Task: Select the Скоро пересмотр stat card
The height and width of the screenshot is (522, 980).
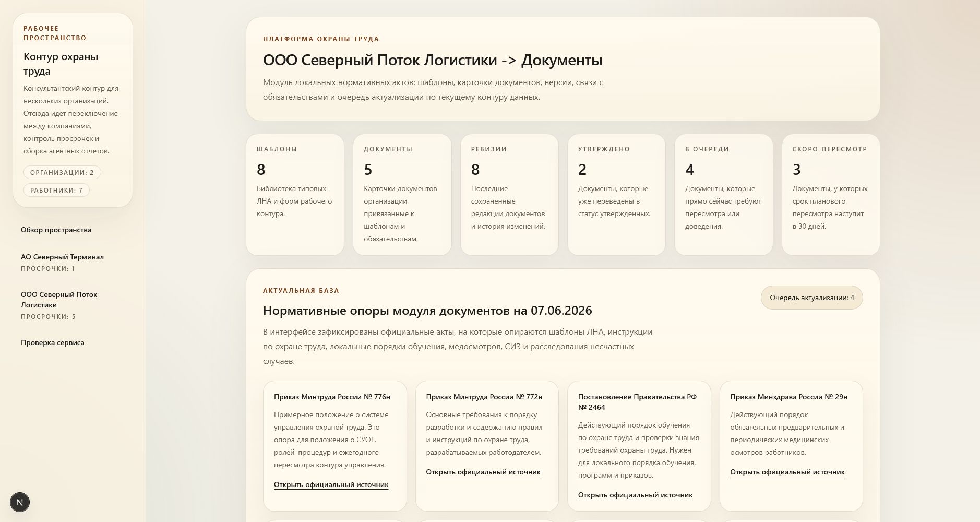Action: tap(831, 195)
